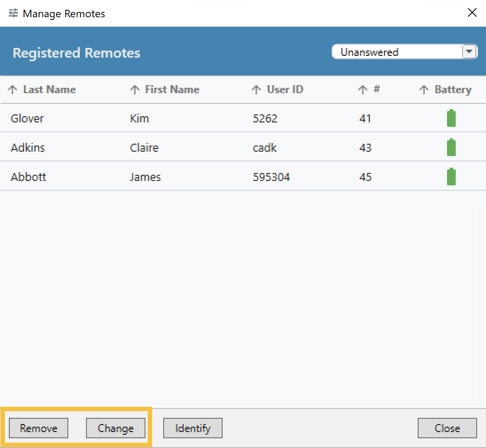
Task: Click the sort arrow beside Battery
Action: (x=424, y=90)
